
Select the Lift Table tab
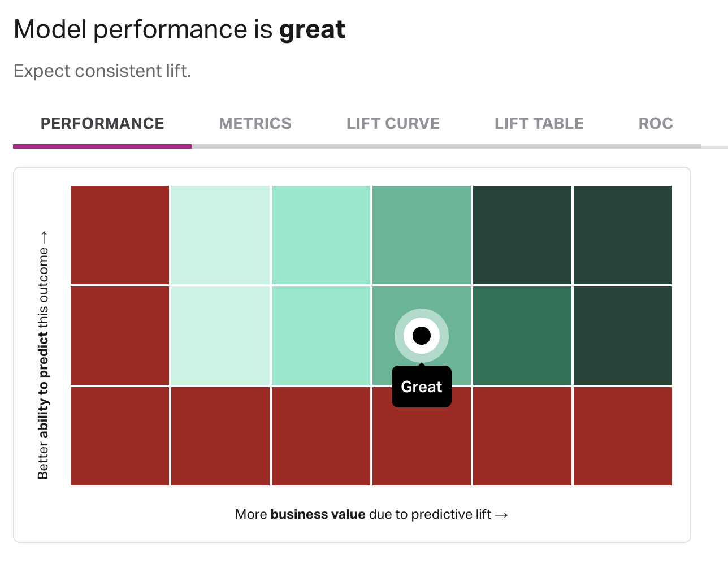pyautogui.click(x=539, y=124)
